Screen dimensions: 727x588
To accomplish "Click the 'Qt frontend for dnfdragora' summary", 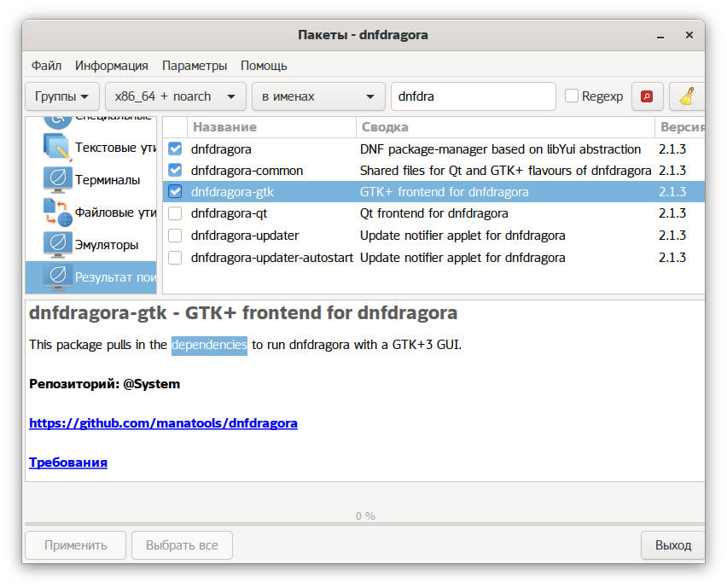I will 434,213.
